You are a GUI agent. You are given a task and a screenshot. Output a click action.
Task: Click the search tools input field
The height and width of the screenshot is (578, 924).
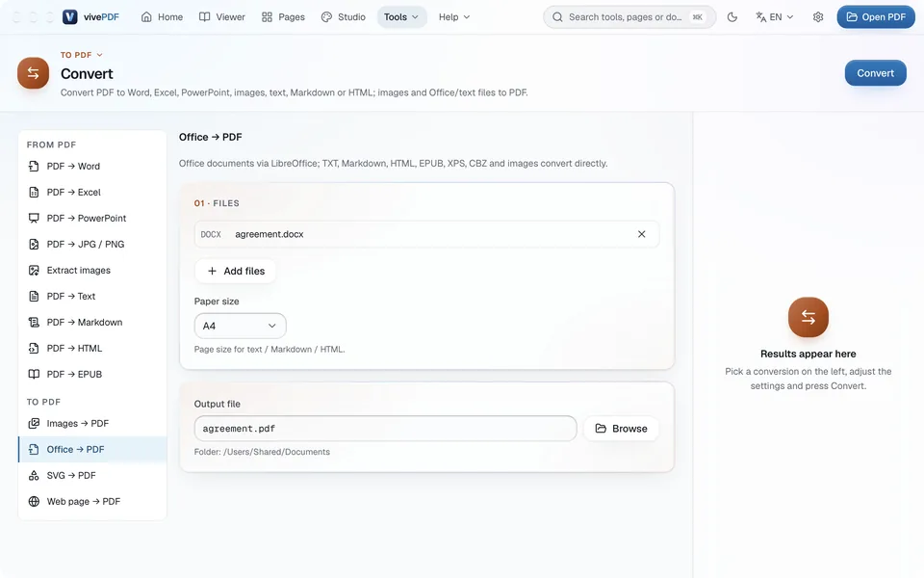point(629,17)
